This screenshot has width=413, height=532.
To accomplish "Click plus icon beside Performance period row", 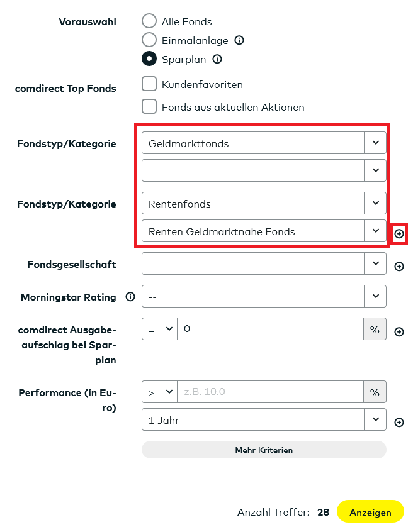I will point(399,423).
